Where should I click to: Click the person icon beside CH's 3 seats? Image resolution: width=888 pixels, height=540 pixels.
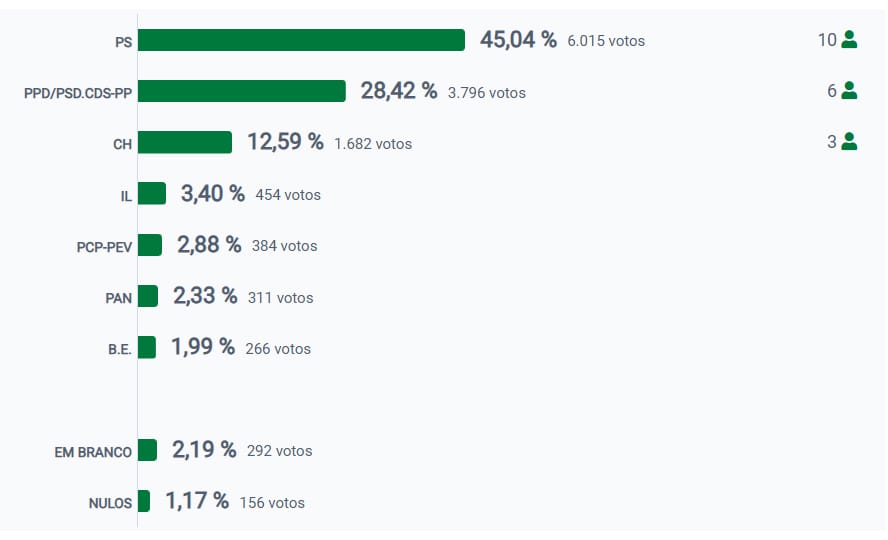849,142
